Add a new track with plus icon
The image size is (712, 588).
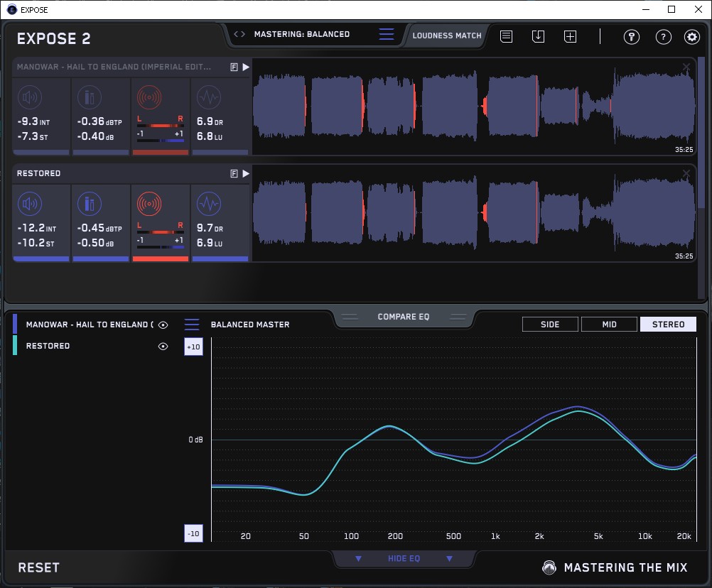(x=570, y=36)
